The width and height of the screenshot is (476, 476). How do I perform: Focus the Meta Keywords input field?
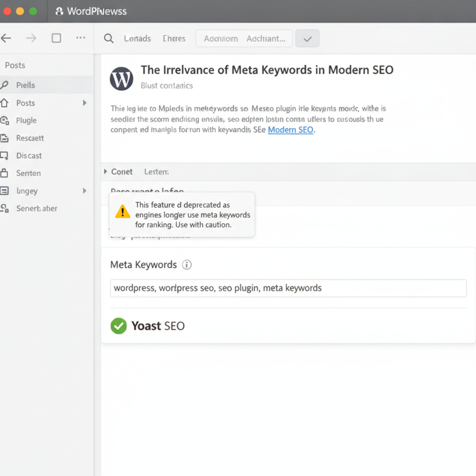[x=288, y=288]
